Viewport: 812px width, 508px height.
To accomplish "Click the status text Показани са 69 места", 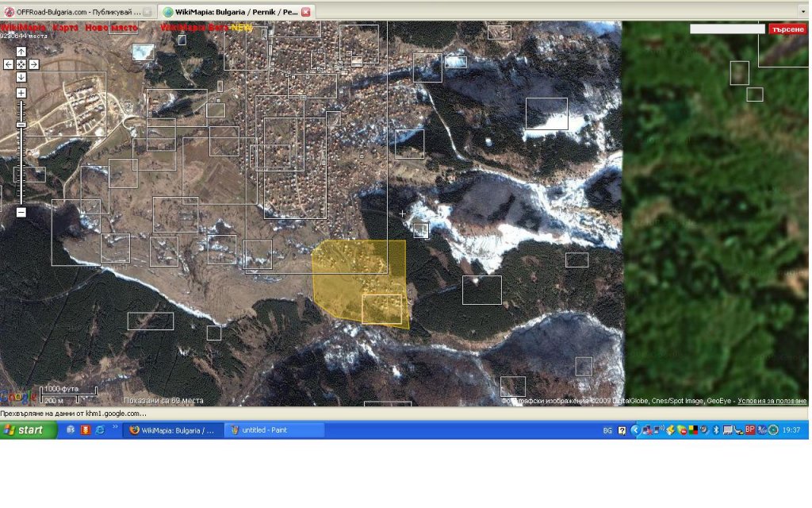I will coord(163,401).
